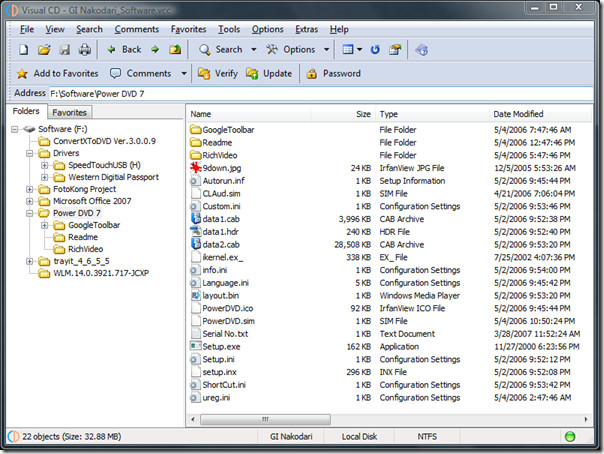Collapse the Power DVD 7 tree node
The height and width of the screenshot is (454, 604).
(x=30, y=213)
